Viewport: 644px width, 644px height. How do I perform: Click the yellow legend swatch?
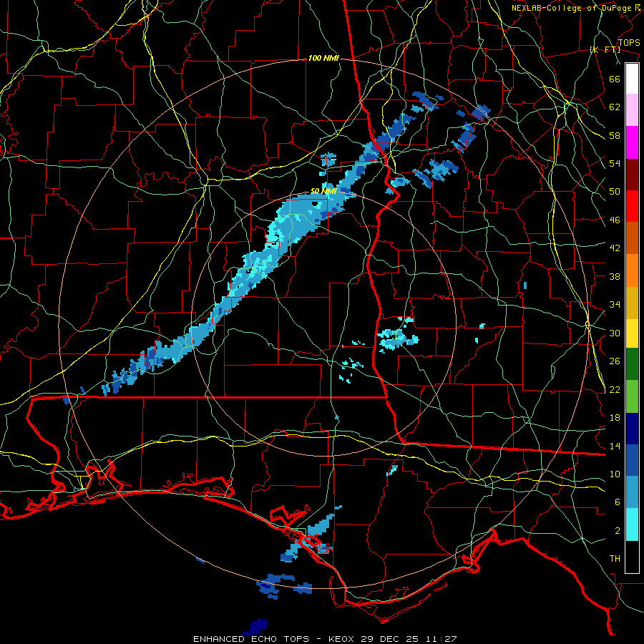point(632,333)
